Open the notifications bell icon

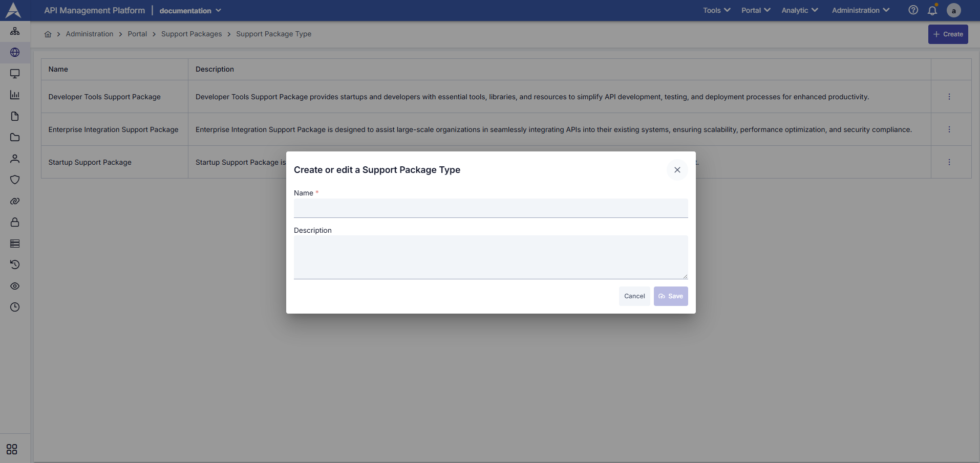(x=932, y=10)
